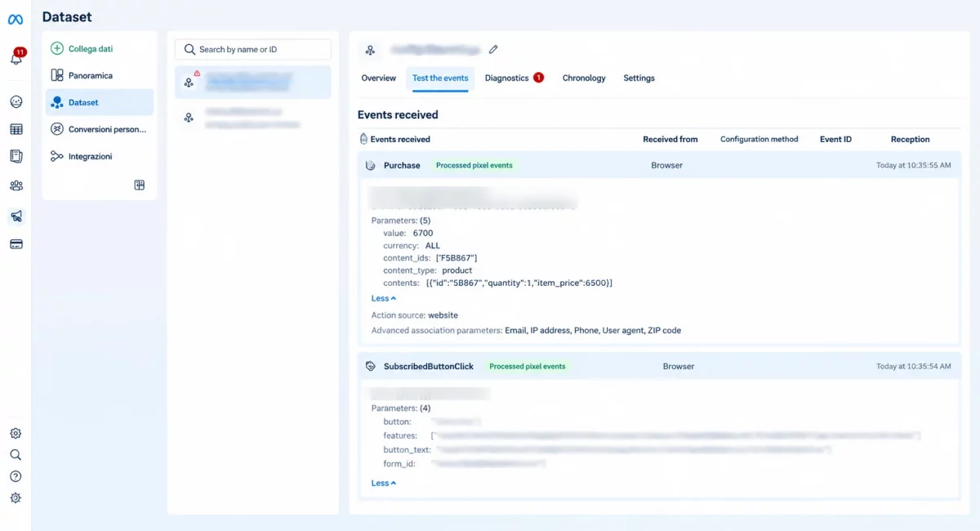This screenshot has height=531, width=980.
Task: Select the first dataset with warning badge
Action: pos(253,82)
